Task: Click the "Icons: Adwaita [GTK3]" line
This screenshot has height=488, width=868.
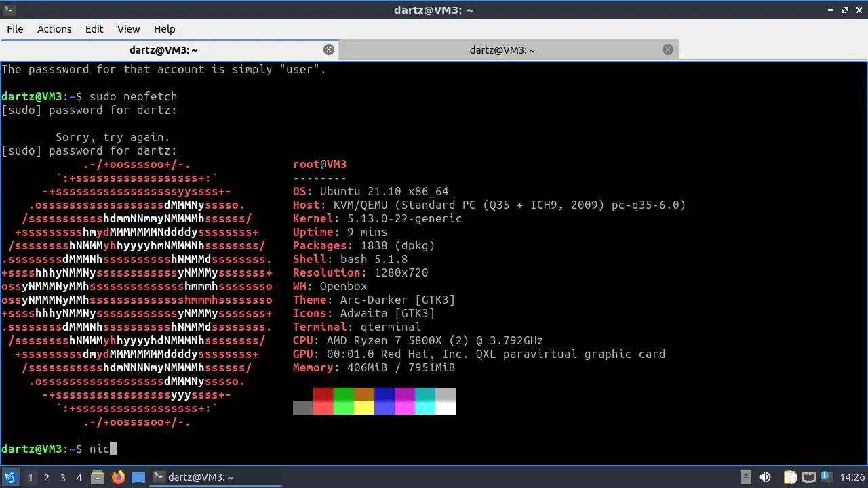Action: [364, 313]
